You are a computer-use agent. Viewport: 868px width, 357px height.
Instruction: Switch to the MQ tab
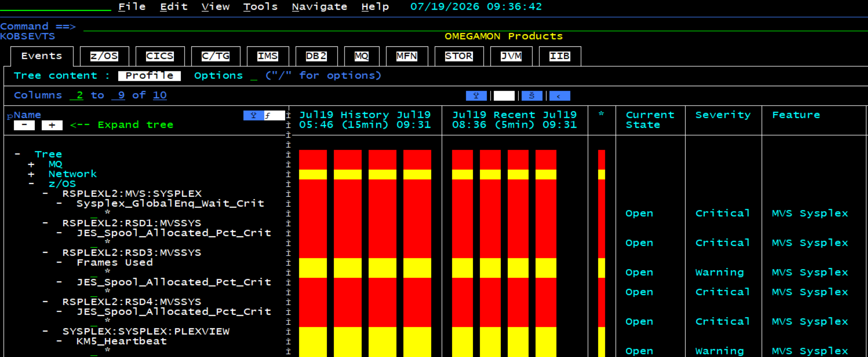pyautogui.click(x=362, y=56)
